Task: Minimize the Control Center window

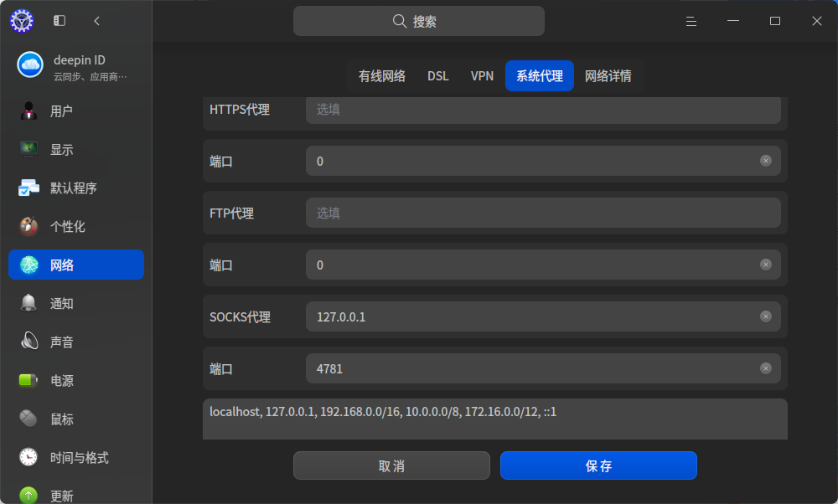Action: pos(733,21)
